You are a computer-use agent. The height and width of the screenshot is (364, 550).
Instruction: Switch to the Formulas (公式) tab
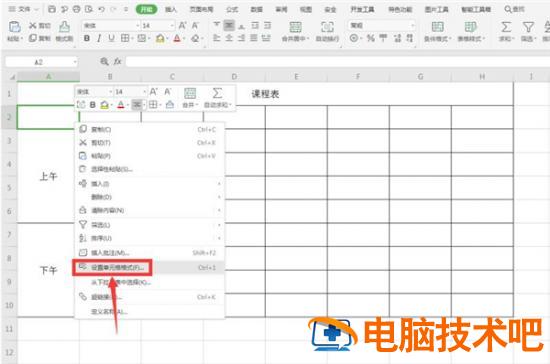(x=232, y=9)
